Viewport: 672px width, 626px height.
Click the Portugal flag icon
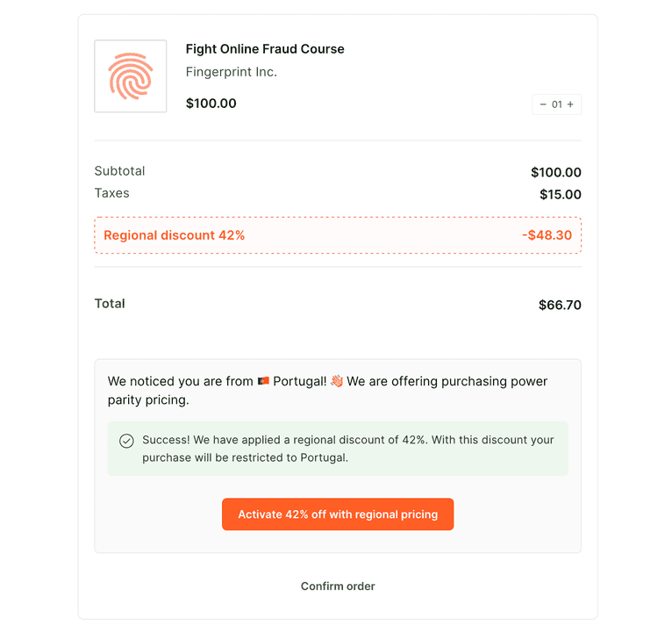click(262, 382)
